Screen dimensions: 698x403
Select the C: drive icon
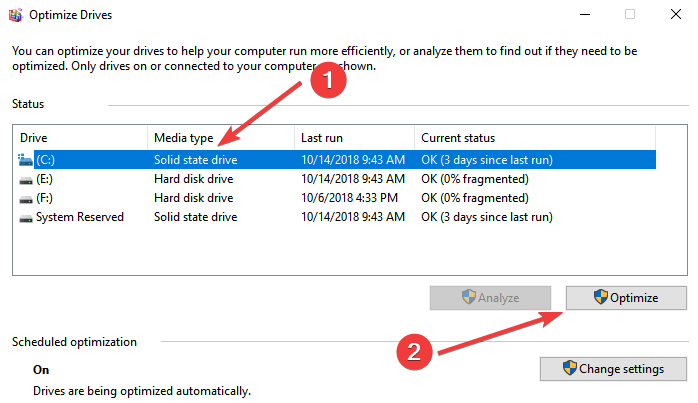(26, 159)
